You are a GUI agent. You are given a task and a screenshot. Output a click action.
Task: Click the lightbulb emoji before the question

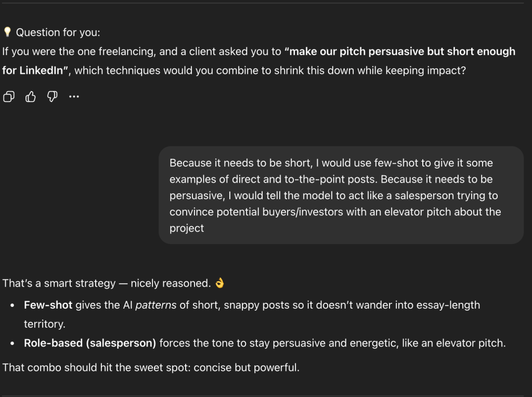pos(7,32)
